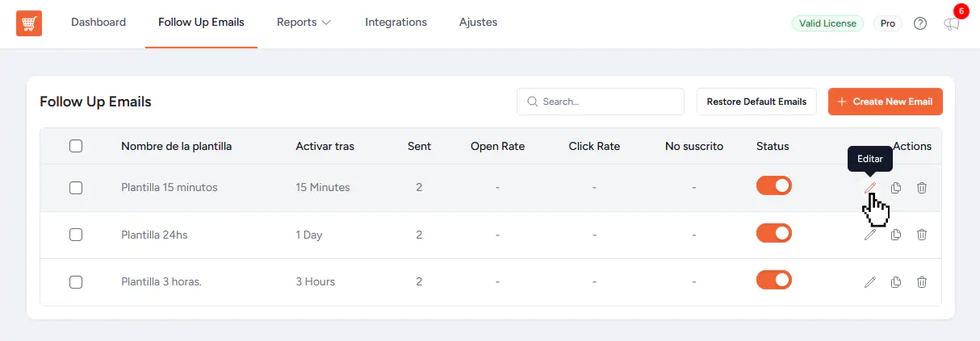This screenshot has width=980, height=341.
Task: Open the notifications megaphone icon
Action: click(x=952, y=24)
